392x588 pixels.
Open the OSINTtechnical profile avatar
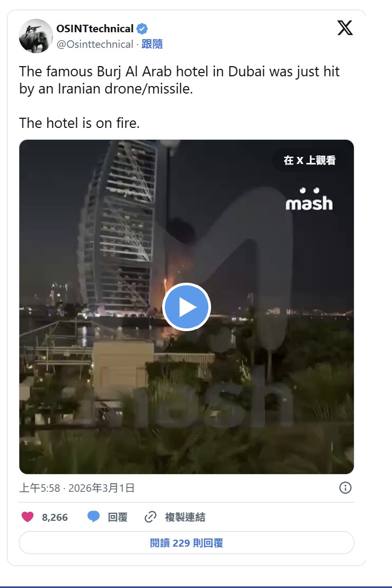tap(36, 36)
